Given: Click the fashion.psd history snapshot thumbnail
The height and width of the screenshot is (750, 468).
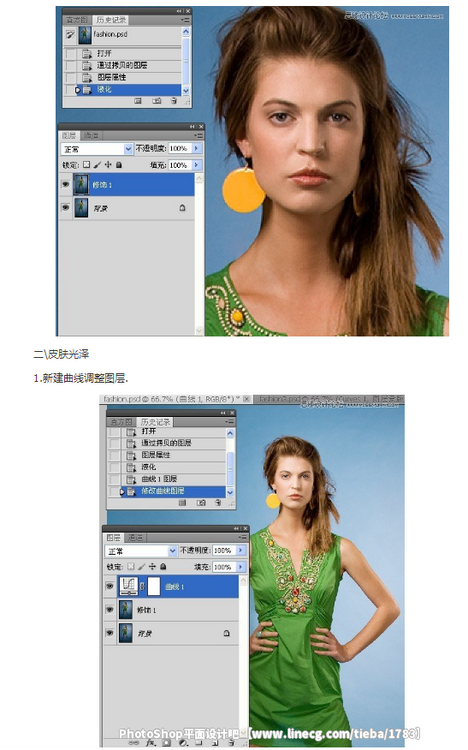Looking at the screenshot, I should [85, 34].
